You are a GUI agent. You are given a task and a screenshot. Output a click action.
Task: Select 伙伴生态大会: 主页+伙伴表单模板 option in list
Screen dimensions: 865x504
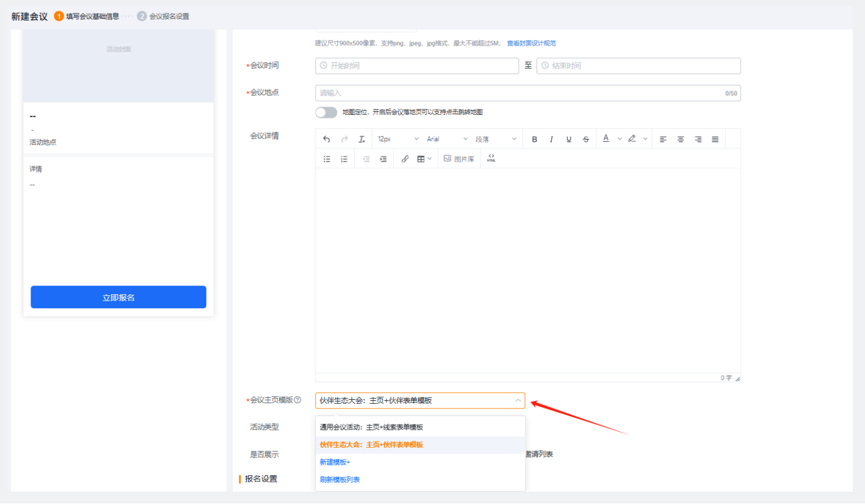point(420,445)
